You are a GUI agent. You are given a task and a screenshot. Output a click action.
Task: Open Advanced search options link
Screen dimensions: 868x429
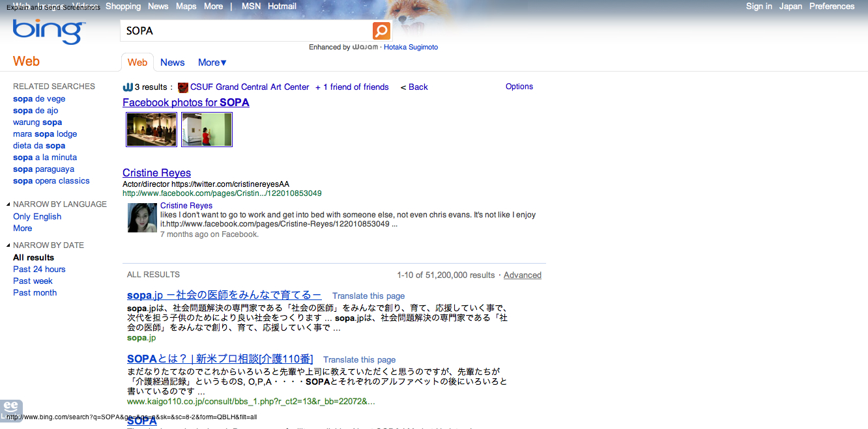pyautogui.click(x=523, y=275)
